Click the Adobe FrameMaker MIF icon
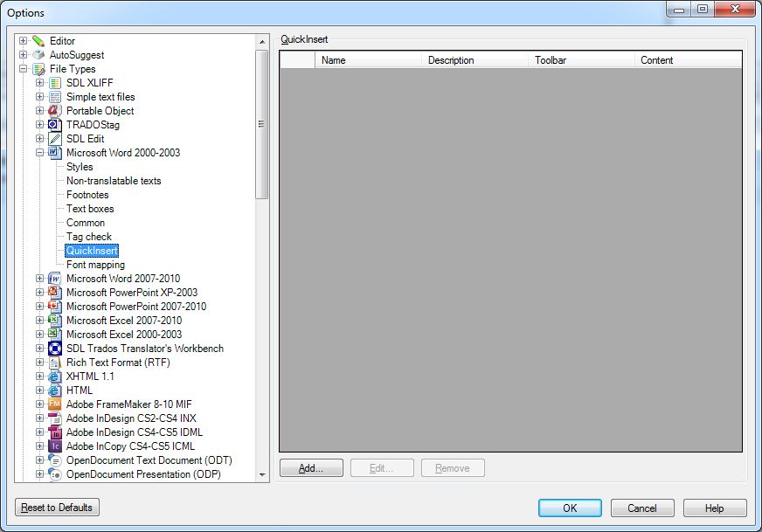Image resolution: width=762 pixels, height=532 pixels. pyautogui.click(x=55, y=404)
